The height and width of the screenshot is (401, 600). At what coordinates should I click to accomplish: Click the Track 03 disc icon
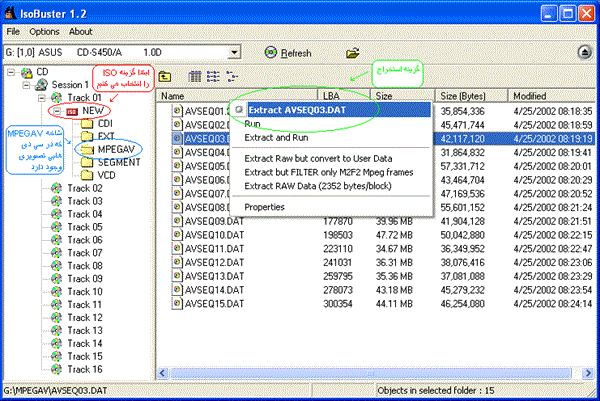tap(56, 201)
